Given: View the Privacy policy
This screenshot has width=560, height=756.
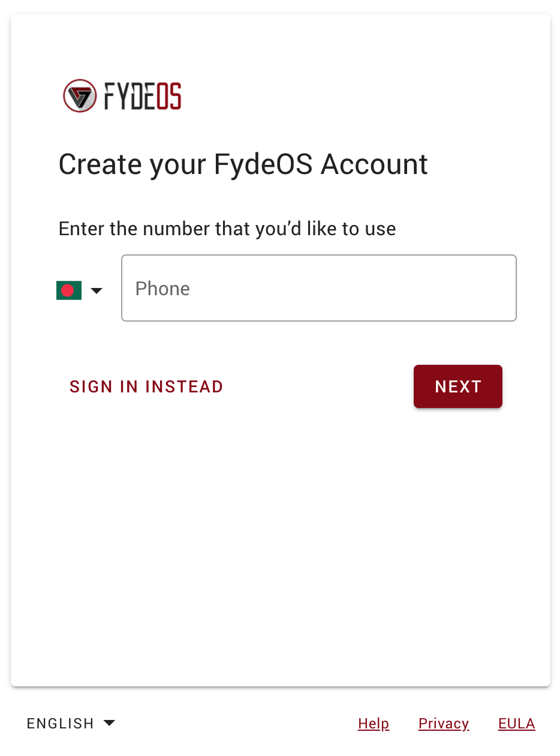Looking at the screenshot, I should click(x=443, y=723).
